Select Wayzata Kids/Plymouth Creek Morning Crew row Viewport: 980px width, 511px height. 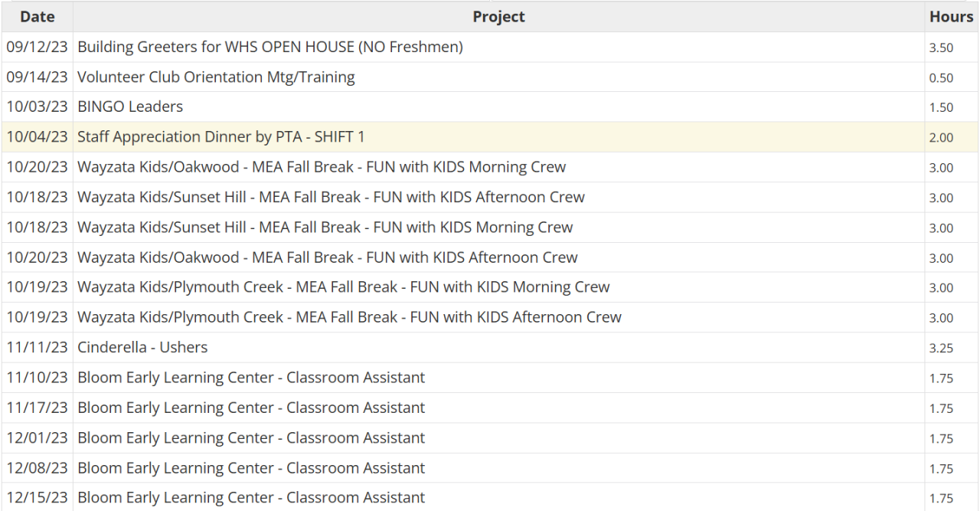344,287
